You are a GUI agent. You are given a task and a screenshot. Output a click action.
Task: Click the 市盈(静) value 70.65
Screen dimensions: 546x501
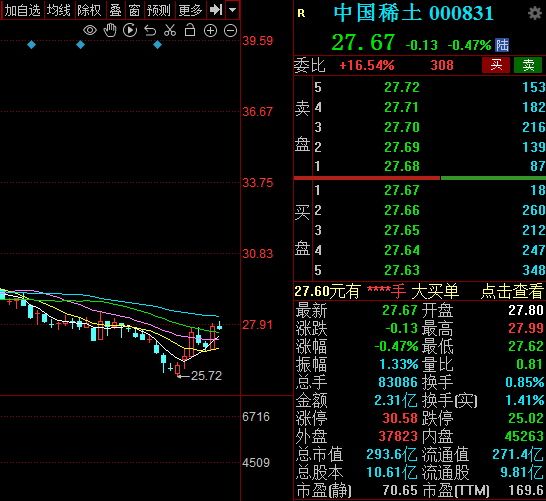(x=400, y=491)
